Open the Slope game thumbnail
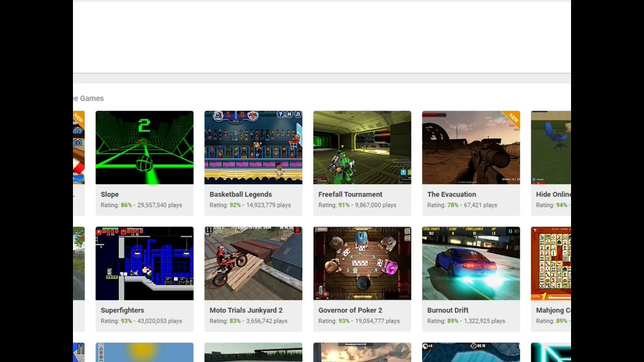Viewport: 644px width, 362px height. pyautogui.click(x=144, y=147)
